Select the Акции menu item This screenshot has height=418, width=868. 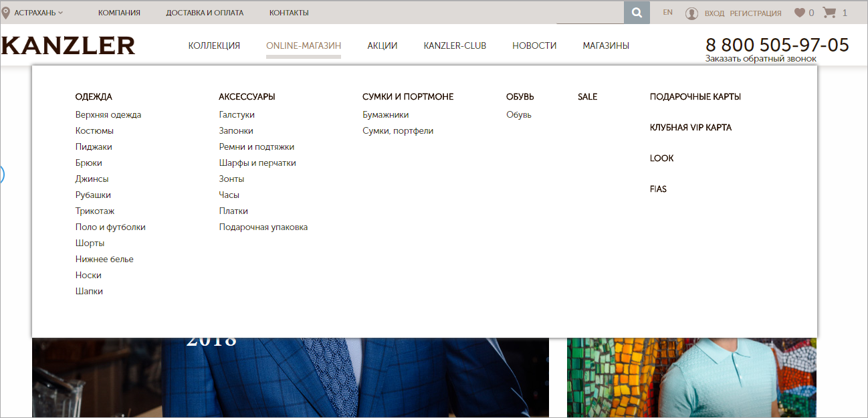point(382,45)
